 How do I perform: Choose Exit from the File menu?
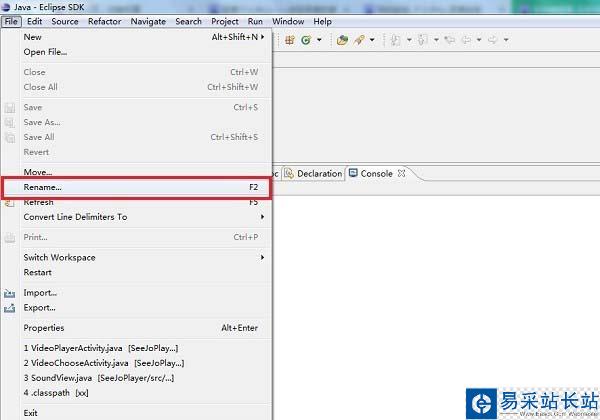(136, 413)
